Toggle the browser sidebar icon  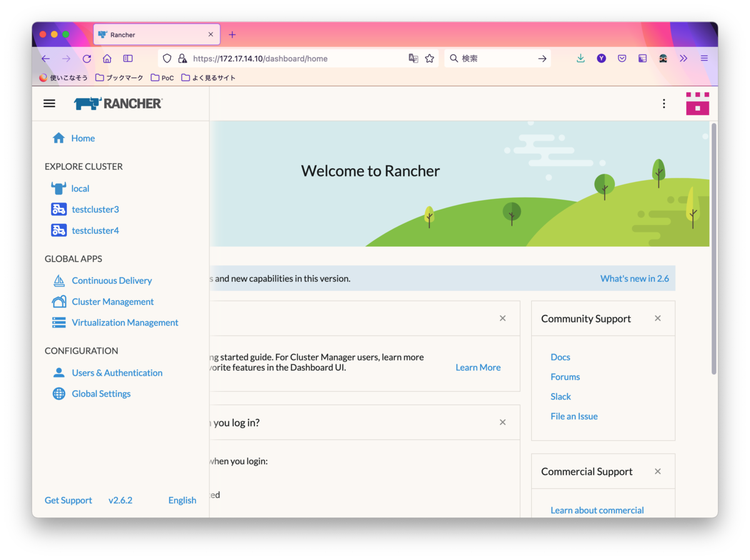[127, 59]
